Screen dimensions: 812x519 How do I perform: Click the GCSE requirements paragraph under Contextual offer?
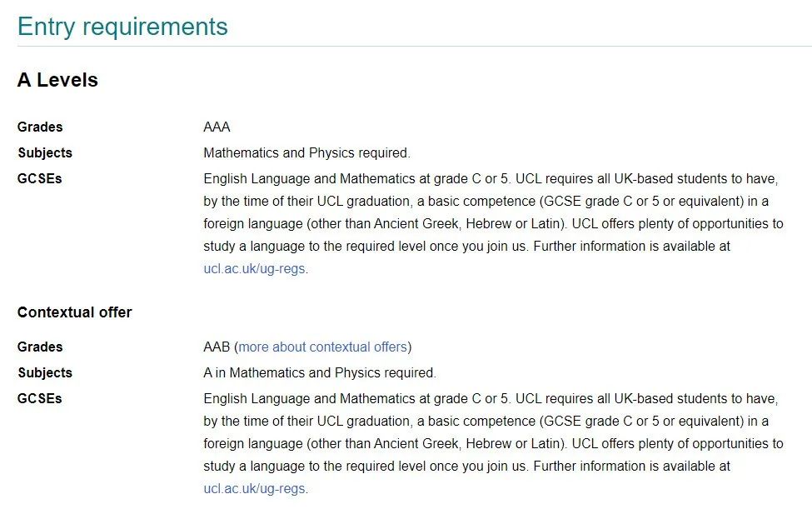pyautogui.click(x=491, y=432)
